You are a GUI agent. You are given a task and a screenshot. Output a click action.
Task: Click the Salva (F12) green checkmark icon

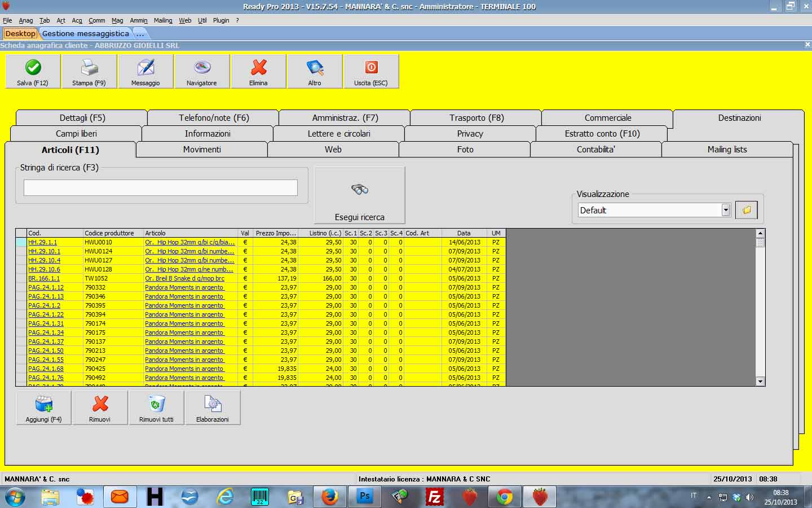tap(33, 68)
